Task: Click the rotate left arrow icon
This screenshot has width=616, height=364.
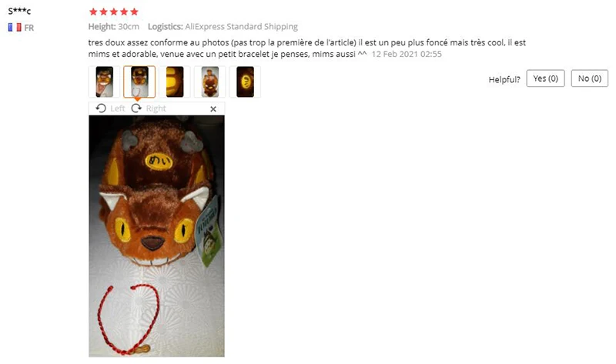Action: [101, 109]
